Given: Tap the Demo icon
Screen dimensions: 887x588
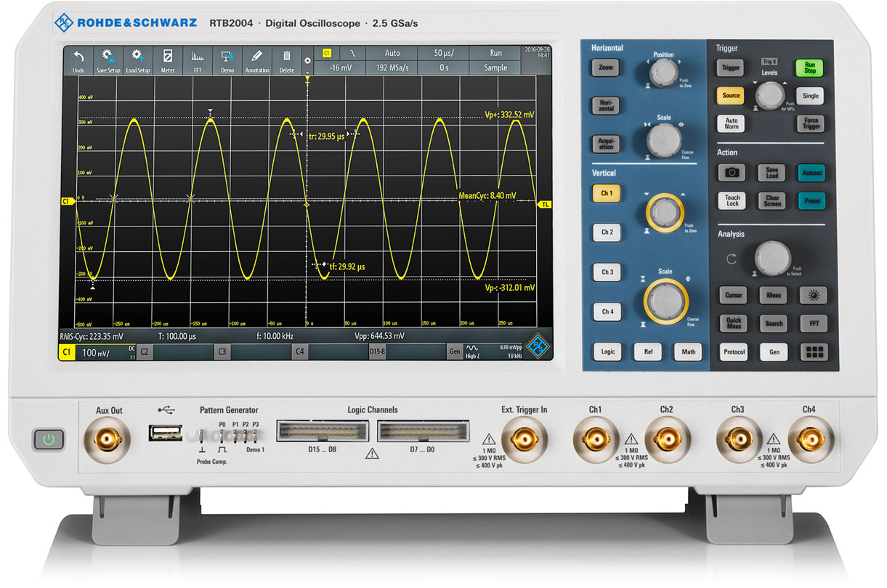Looking at the screenshot, I should point(227,60).
